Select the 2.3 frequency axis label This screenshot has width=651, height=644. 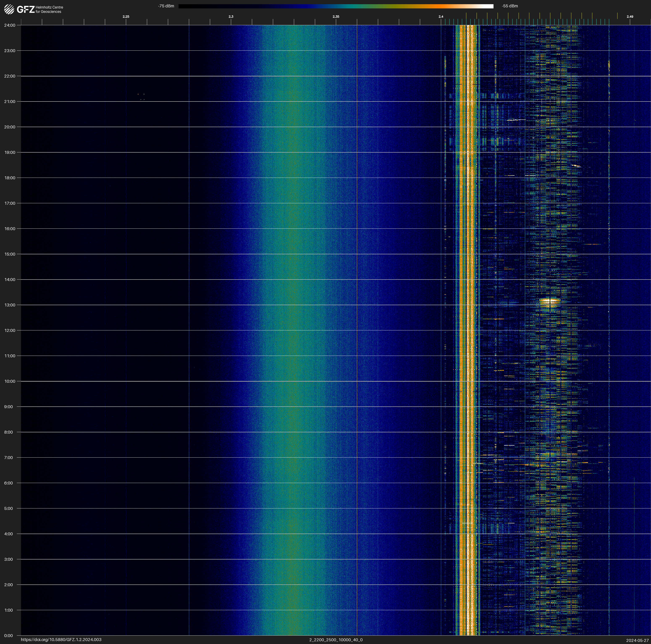pyautogui.click(x=231, y=17)
